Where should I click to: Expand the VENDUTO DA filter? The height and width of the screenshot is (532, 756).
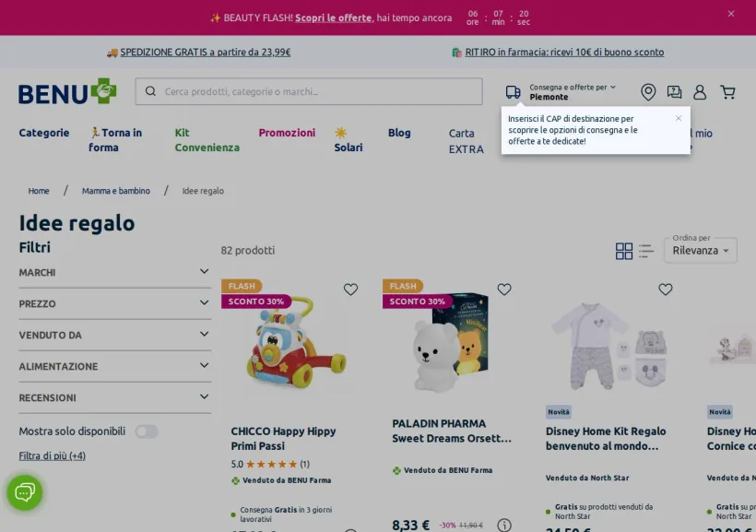pos(114,336)
